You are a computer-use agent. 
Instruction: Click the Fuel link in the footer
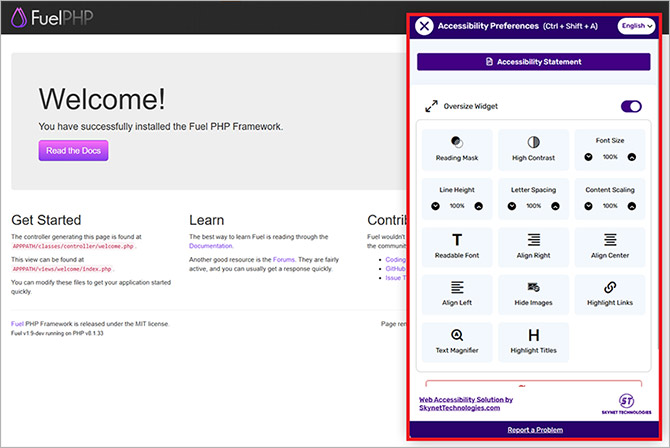click(17, 324)
